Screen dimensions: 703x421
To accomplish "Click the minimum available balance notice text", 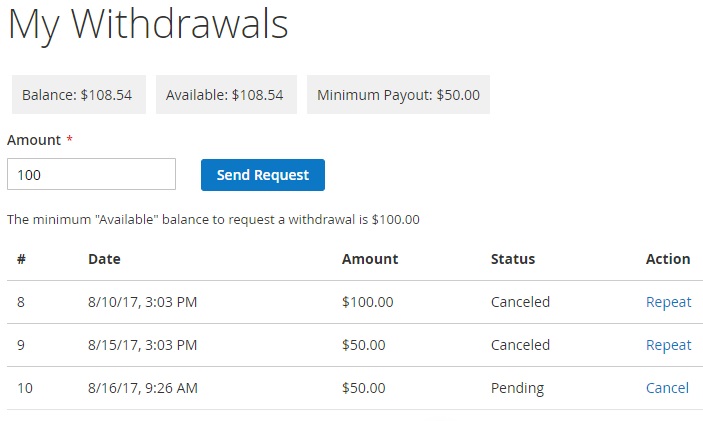I will (x=213, y=220).
